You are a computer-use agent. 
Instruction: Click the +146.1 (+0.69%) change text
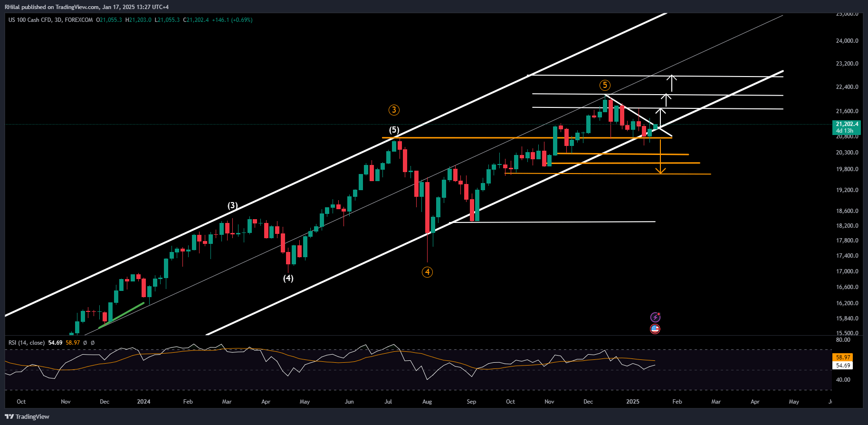click(x=232, y=20)
